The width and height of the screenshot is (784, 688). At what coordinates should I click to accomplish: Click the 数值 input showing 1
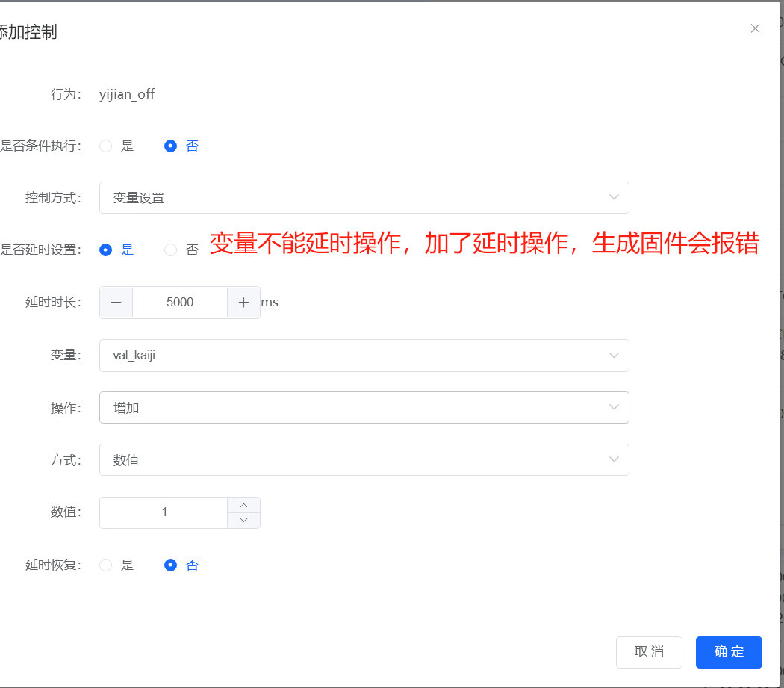tap(163, 512)
